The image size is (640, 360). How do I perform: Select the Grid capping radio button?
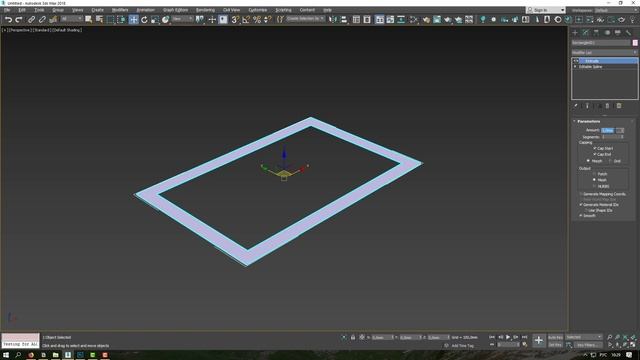pyautogui.click(x=610, y=161)
